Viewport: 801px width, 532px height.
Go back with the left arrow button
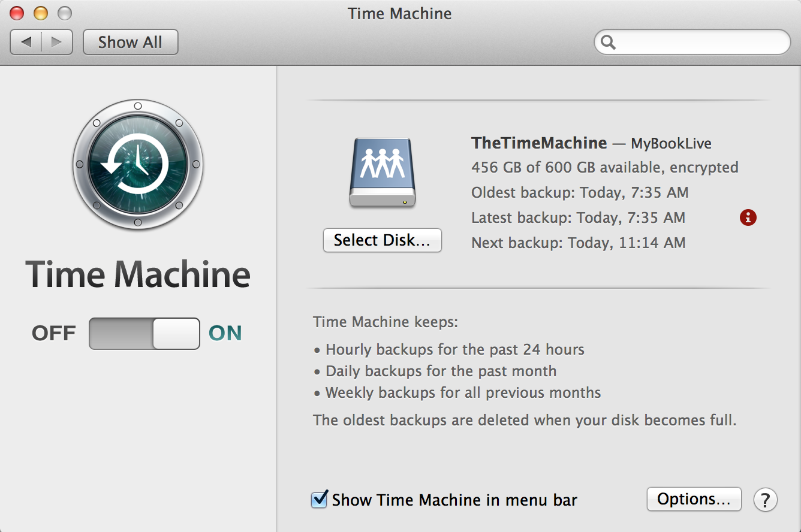pos(26,42)
